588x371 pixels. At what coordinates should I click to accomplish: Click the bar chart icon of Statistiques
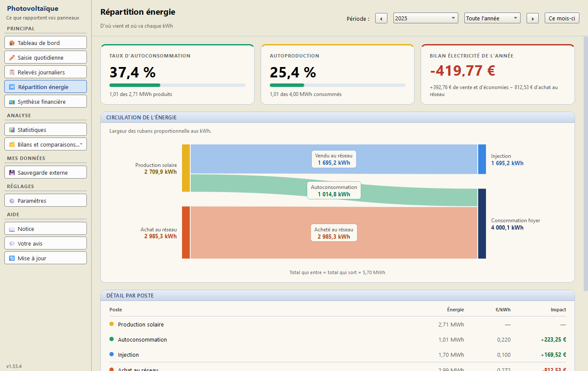[x=12, y=130]
